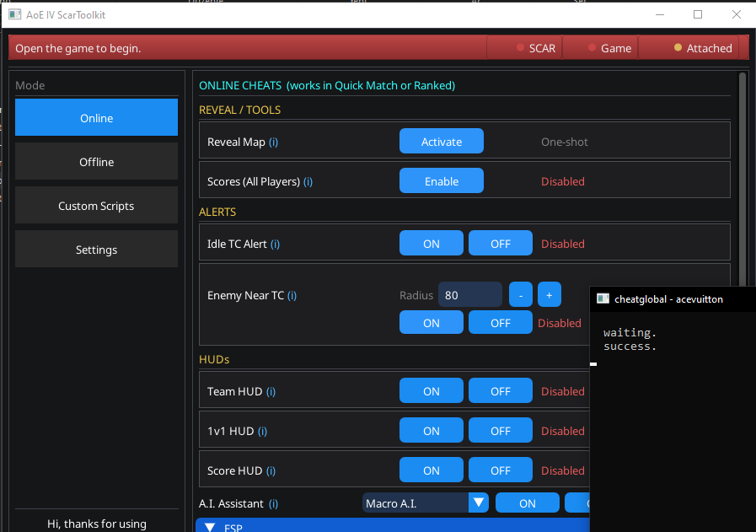
Task: Click the 'Open the game to begin.' message
Action: [78, 48]
